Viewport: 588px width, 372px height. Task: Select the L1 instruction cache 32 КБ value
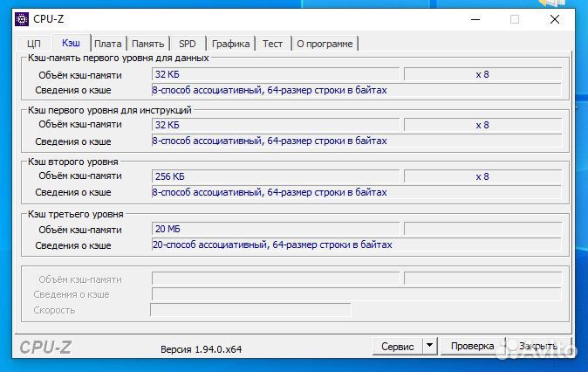276,125
